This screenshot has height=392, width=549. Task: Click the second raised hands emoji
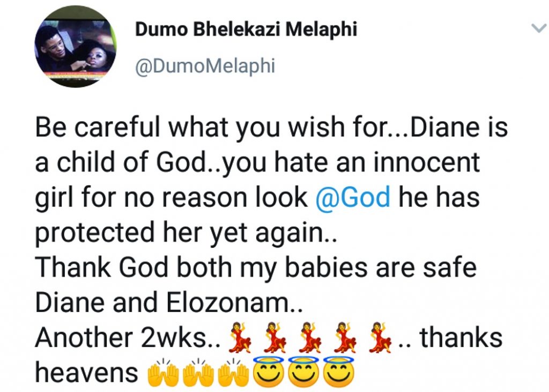click(x=198, y=372)
